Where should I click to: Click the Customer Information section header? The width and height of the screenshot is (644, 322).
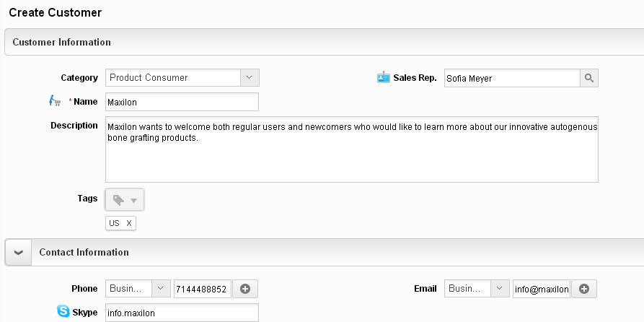[62, 42]
